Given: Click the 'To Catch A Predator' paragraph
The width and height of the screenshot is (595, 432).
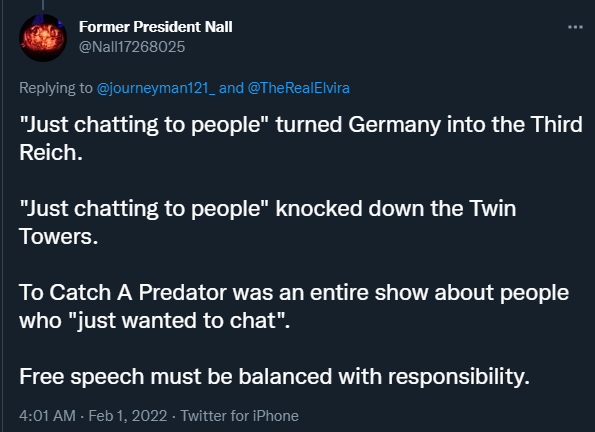Looking at the screenshot, I should 294,306.
